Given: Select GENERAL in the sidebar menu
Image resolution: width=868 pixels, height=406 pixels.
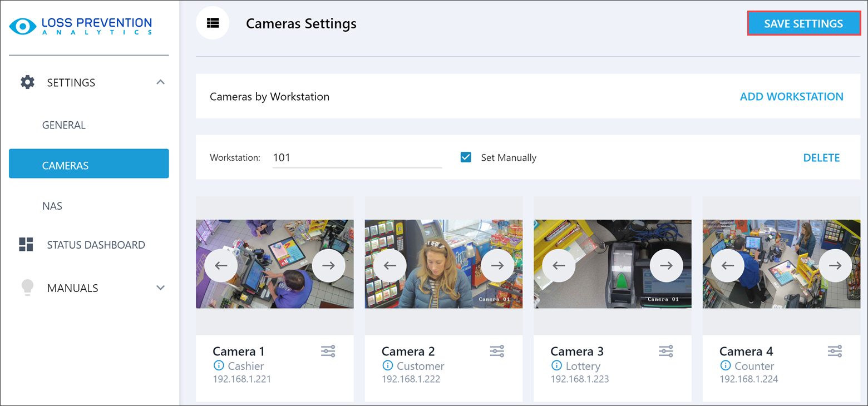Looking at the screenshot, I should coord(63,125).
